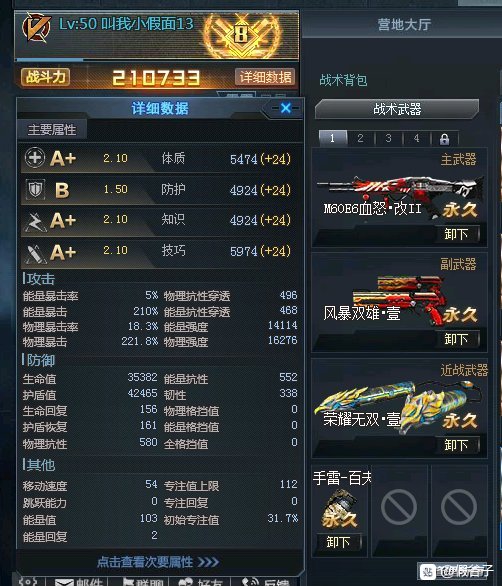Unequip 风暴双雄·壹 with 卸下 button

pos(457,339)
